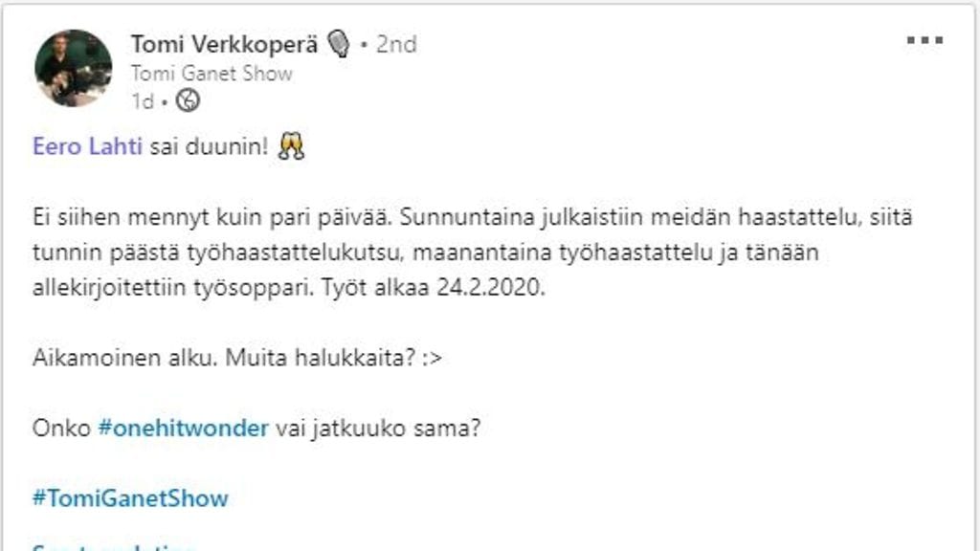Image resolution: width=980 pixels, height=551 pixels.
Task: Click the middle dot of the overflow menu
Action: coord(924,40)
